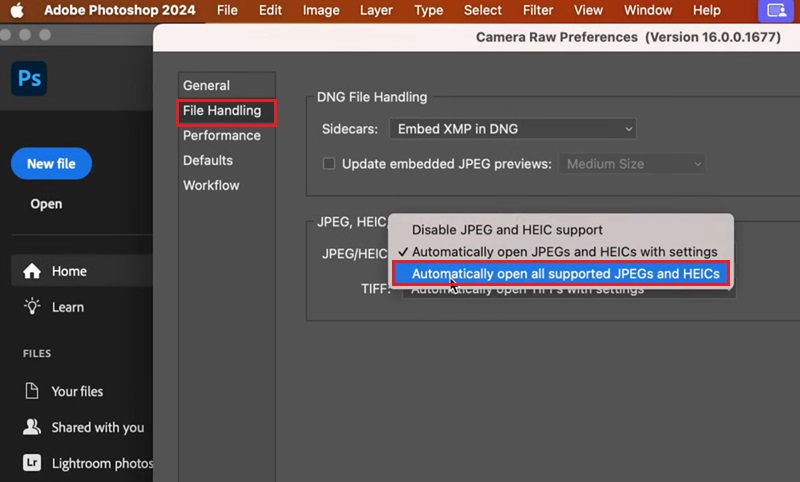800x482 pixels.
Task: Open the Sidecars dropdown
Action: coord(513,129)
